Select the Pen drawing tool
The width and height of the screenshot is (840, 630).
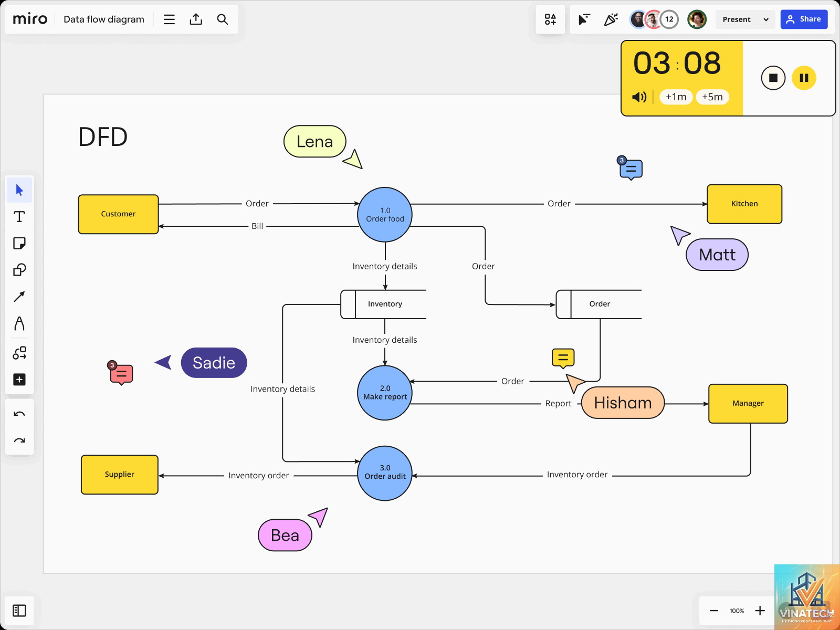click(x=19, y=323)
